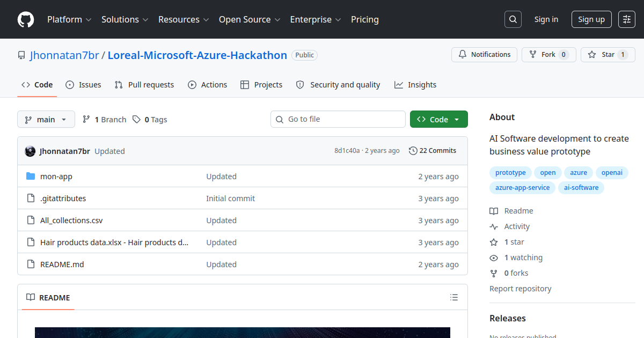The image size is (644, 338).
Task: Expand the Solutions menu
Action: click(x=125, y=19)
